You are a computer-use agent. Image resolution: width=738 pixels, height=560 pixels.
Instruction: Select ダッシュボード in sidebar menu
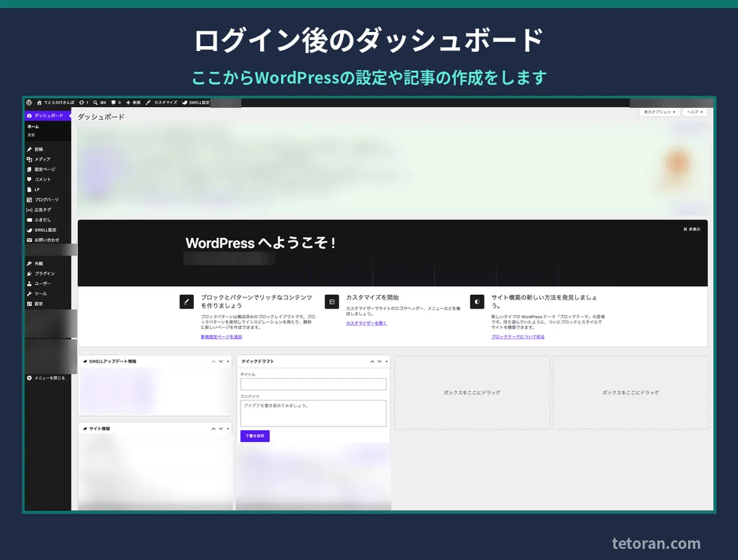(48, 115)
